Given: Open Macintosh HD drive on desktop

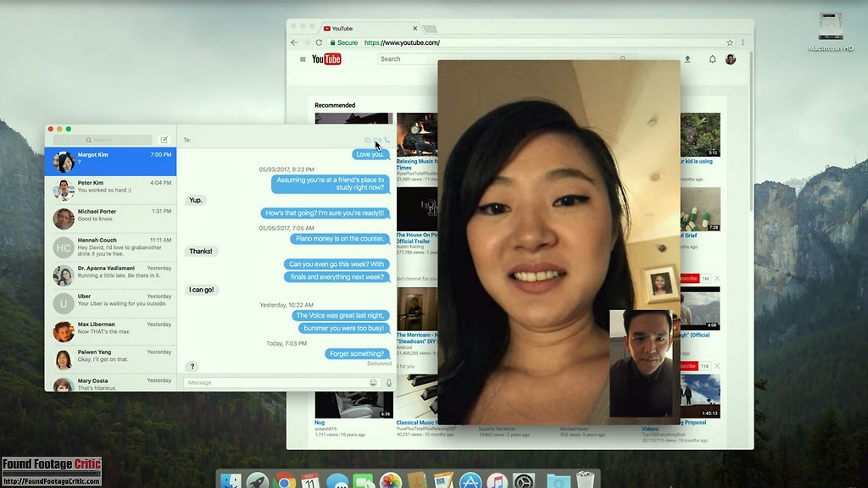Looking at the screenshot, I should [x=831, y=32].
